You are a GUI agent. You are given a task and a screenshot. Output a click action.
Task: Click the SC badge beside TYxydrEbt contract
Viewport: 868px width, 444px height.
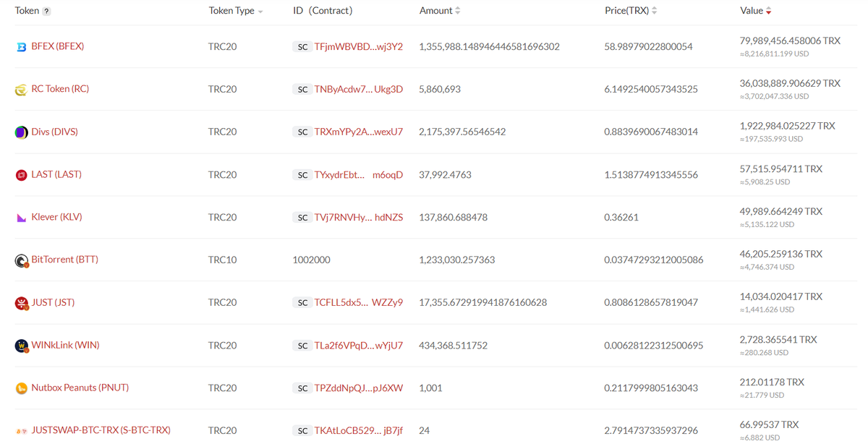302,175
